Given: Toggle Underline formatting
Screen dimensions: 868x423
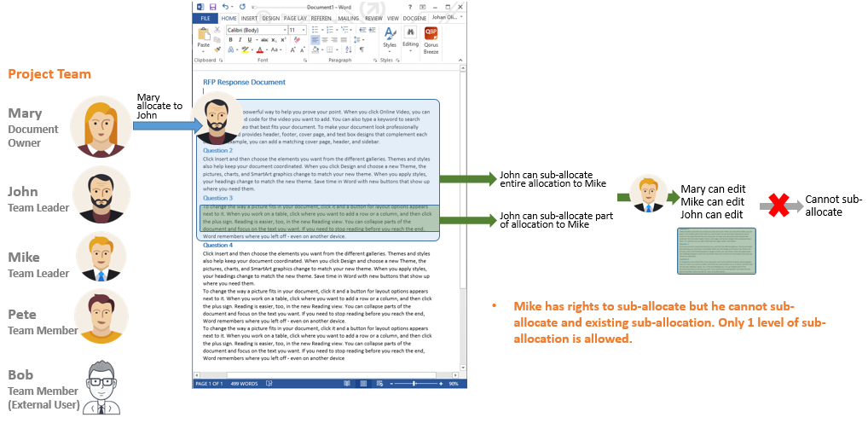Looking at the screenshot, I should tap(250, 40).
